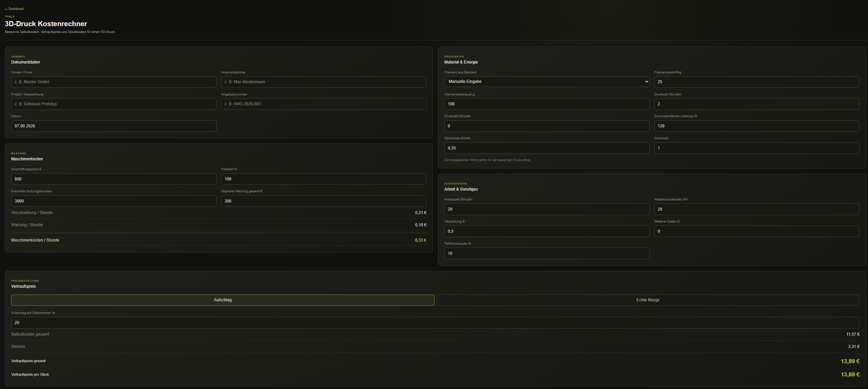Image resolution: width=868 pixels, height=389 pixels.
Task: Click the Durchschnittliche Leistung W field
Action: click(757, 126)
